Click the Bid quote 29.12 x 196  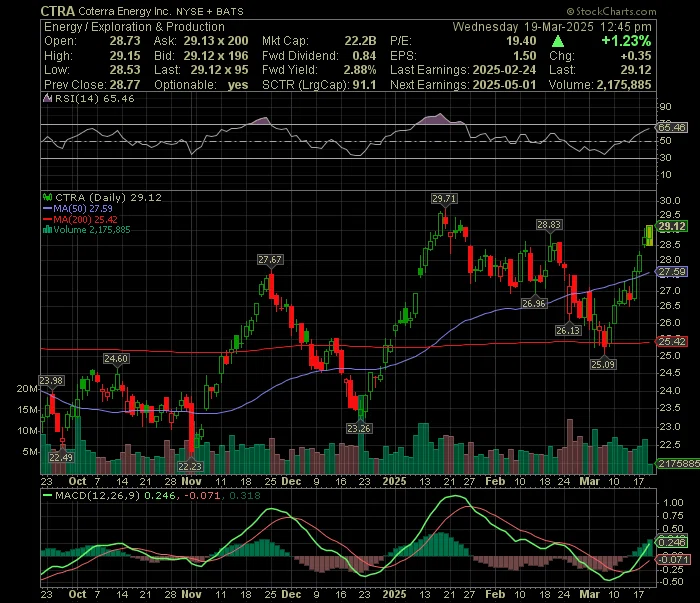(216, 56)
